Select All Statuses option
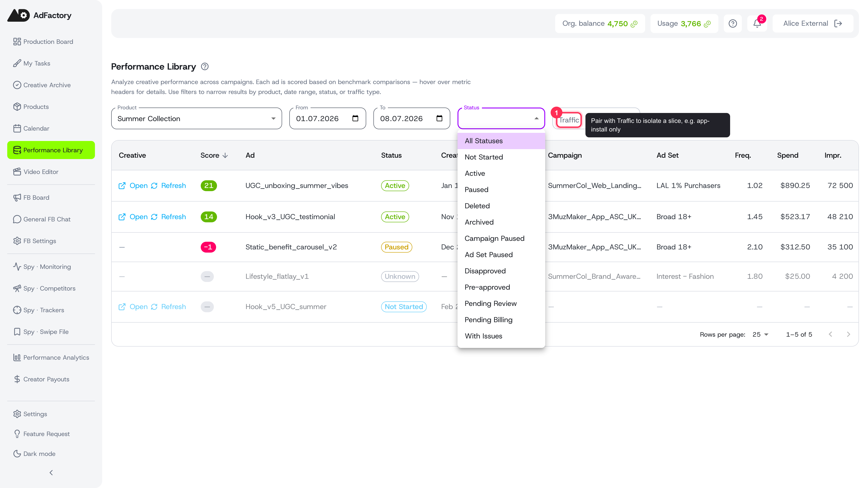The image size is (868, 488). click(x=501, y=141)
